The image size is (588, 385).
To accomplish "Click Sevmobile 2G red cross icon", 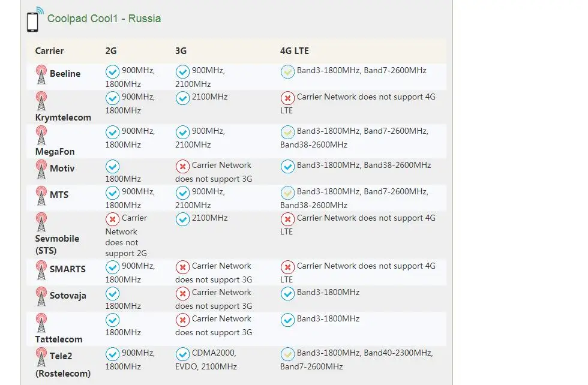I will [112, 219].
